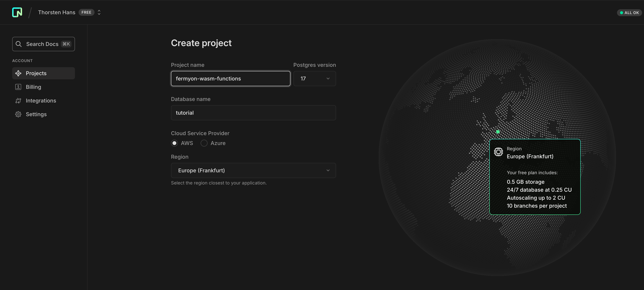Click the Project name input field
This screenshot has width=644, height=290.
pyautogui.click(x=231, y=79)
